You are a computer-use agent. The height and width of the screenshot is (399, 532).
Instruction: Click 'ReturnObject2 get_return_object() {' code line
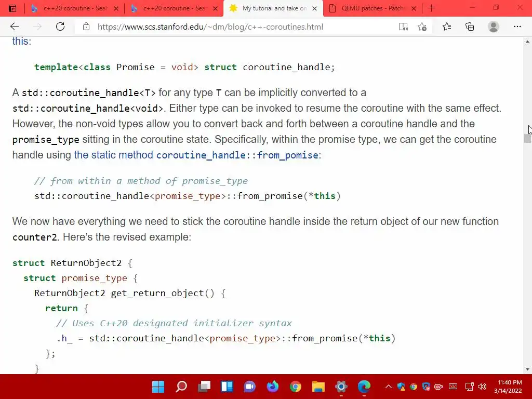pyautogui.click(x=130, y=293)
